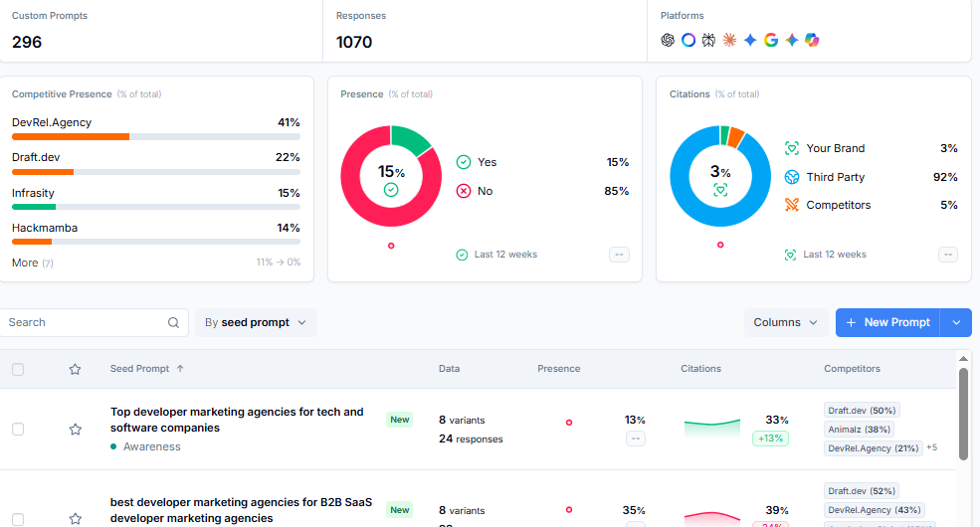
Task: Toggle the select-all checkbox in table header
Action: pos(18,369)
